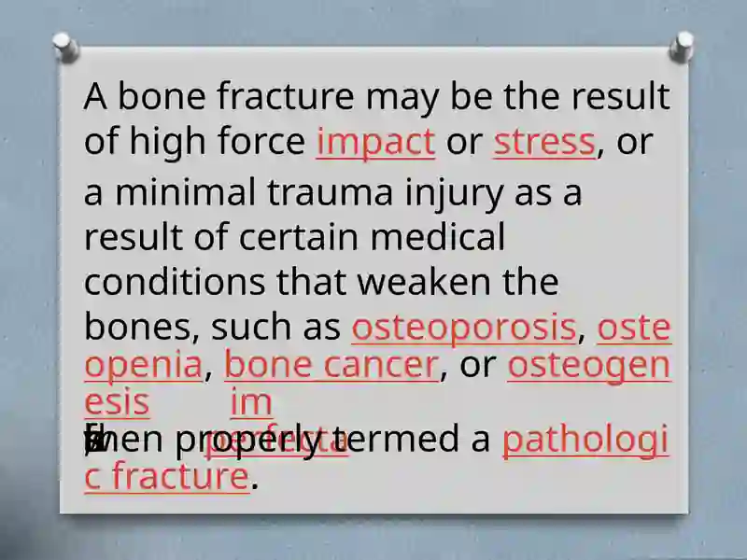Screen dimensions: 747x560
Task: Click the 'oste' link fragment after osteoporosis
Action: tap(634, 328)
